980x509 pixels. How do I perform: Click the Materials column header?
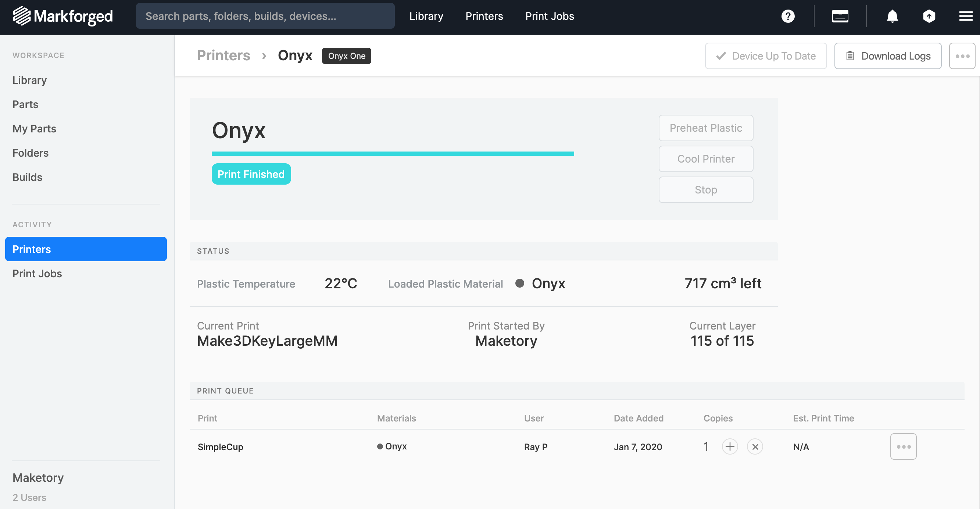pyautogui.click(x=396, y=419)
